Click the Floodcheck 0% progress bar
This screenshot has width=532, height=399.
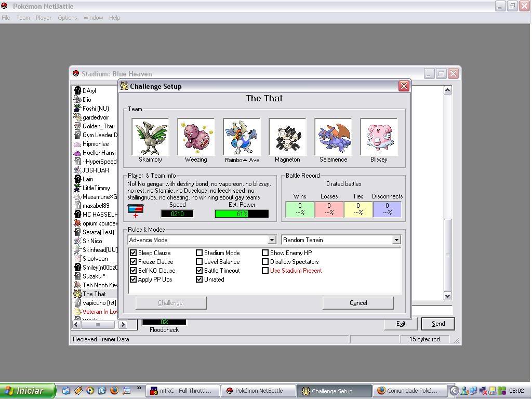(164, 322)
